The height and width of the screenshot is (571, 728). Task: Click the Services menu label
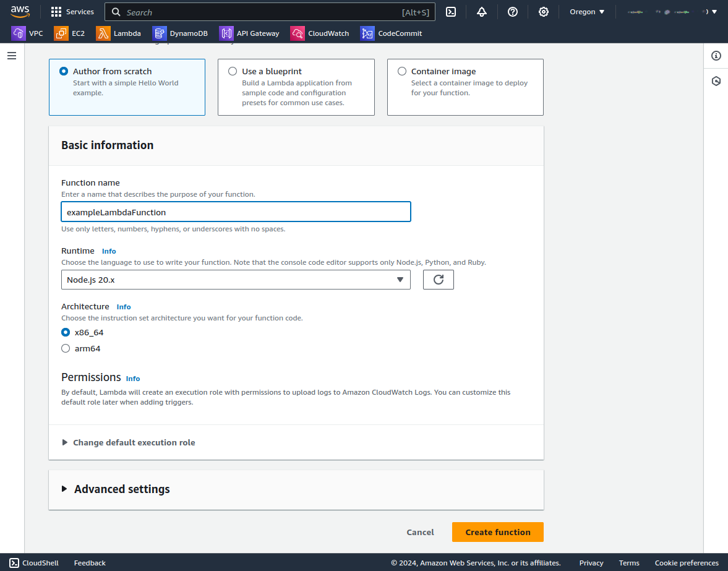click(x=80, y=12)
